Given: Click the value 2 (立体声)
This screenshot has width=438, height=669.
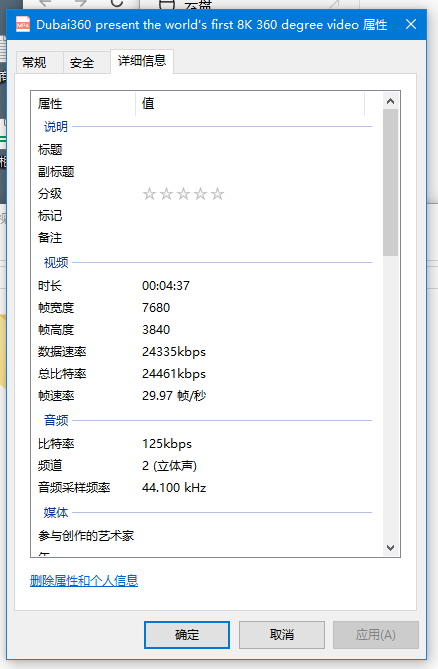Looking at the screenshot, I should click(x=169, y=465).
